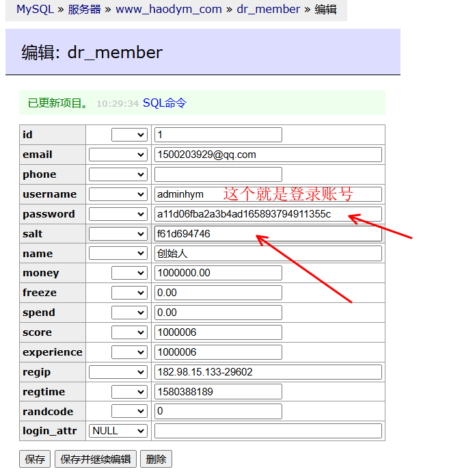The height and width of the screenshot is (476, 462).
Task: Expand the freeze function dropdown
Action: point(129,293)
